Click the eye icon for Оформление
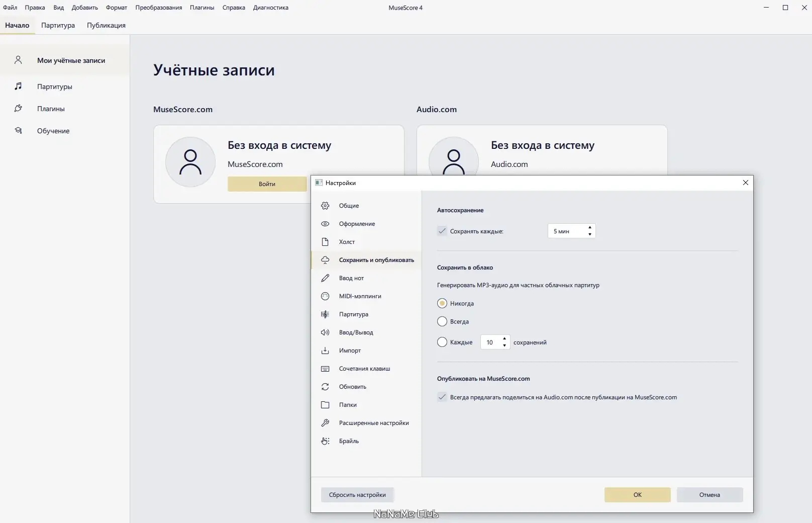812x523 pixels. (325, 224)
